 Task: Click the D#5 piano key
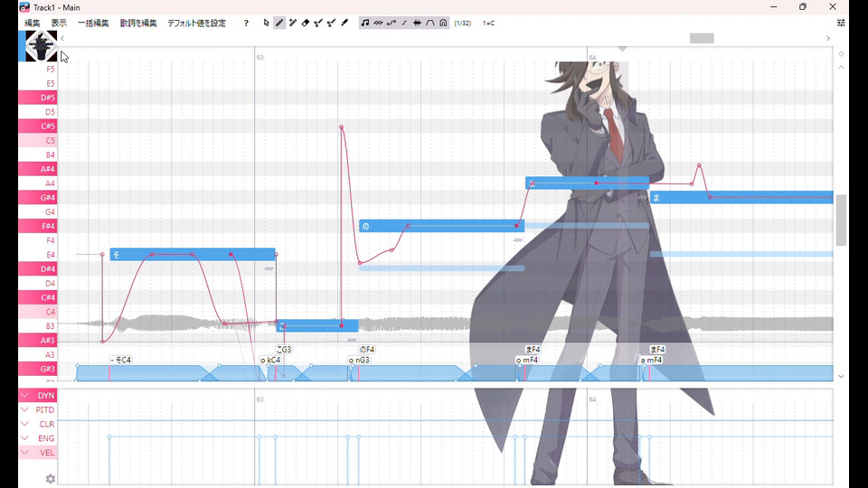38,98
